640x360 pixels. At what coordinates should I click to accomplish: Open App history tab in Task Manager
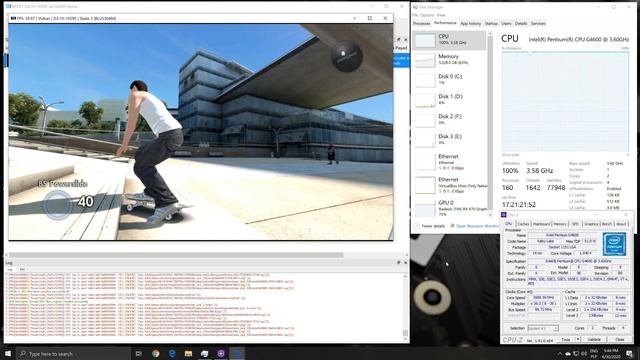(x=471, y=24)
